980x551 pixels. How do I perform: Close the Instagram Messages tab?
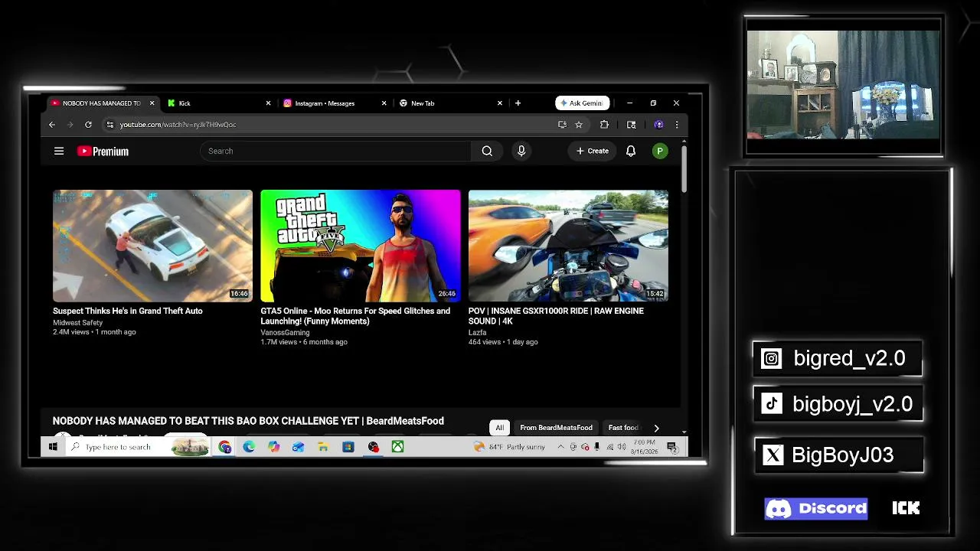point(384,103)
